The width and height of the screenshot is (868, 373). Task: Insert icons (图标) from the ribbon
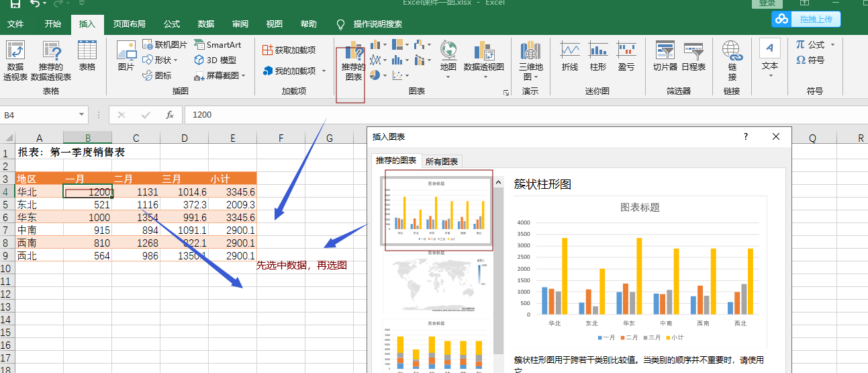[157, 76]
